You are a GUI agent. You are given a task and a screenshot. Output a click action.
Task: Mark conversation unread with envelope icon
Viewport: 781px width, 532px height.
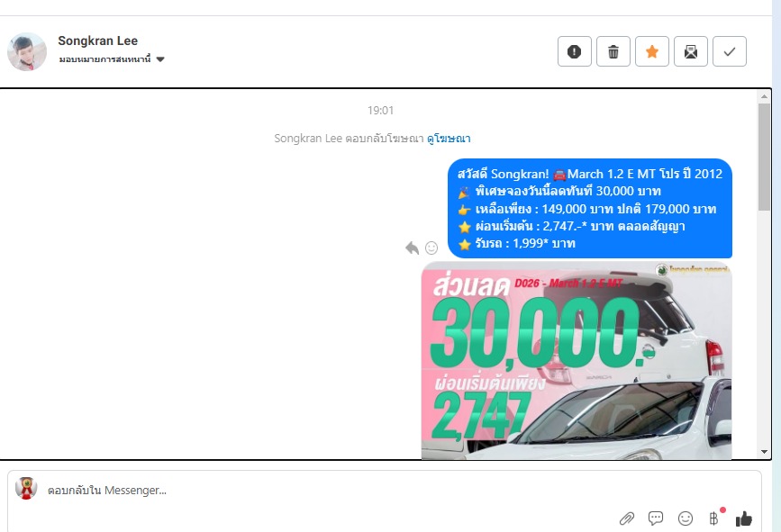691,51
